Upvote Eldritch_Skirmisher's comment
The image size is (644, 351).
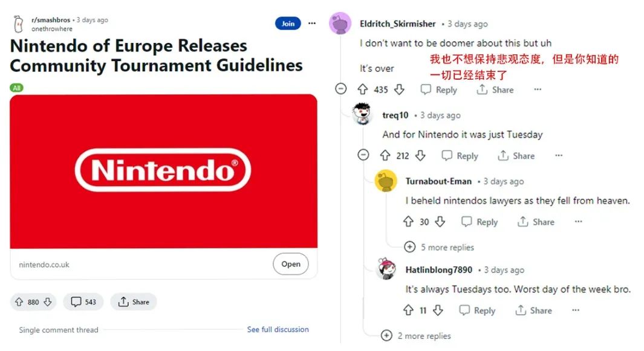click(x=362, y=89)
